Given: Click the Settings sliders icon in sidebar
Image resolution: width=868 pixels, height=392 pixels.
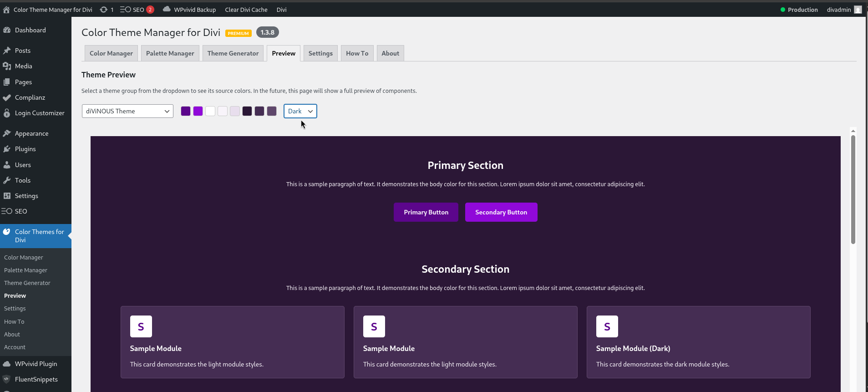Looking at the screenshot, I should pos(7,196).
